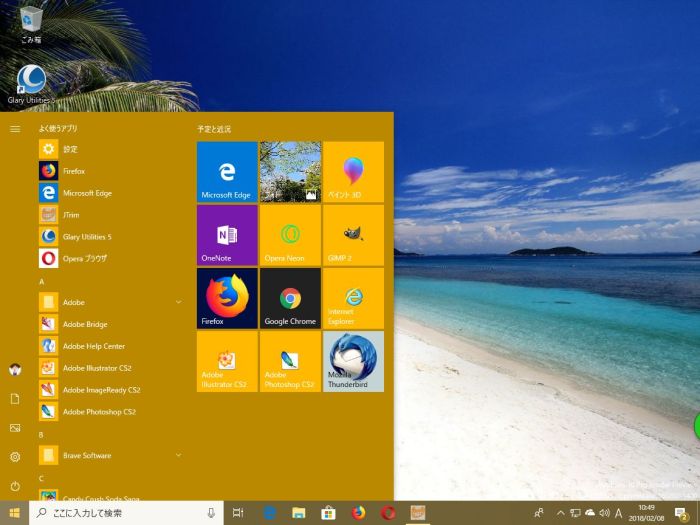Screen dimensions: 700x525
Task: Open the Paint 3D tile
Action: click(x=353, y=171)
